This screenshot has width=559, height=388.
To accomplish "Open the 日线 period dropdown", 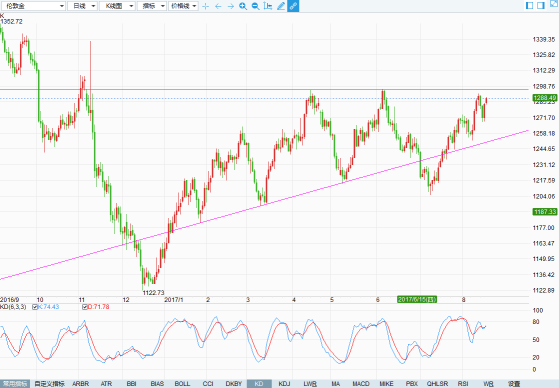I will [83, 6].
